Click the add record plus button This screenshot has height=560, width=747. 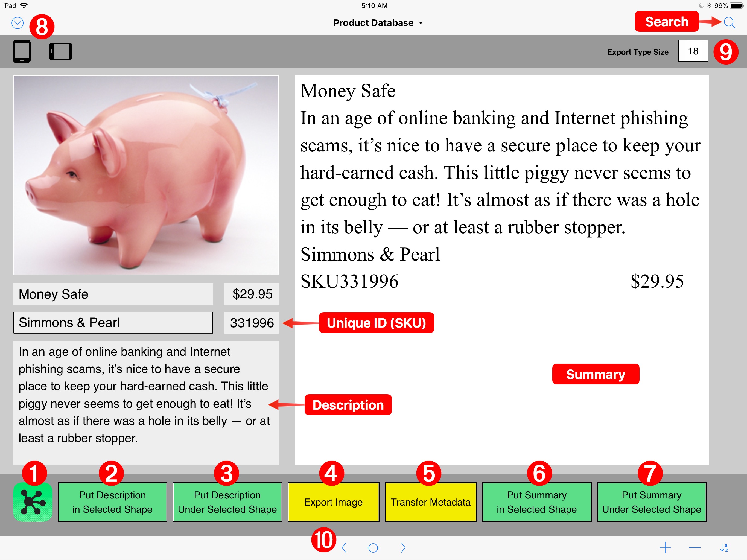point(669,547)
